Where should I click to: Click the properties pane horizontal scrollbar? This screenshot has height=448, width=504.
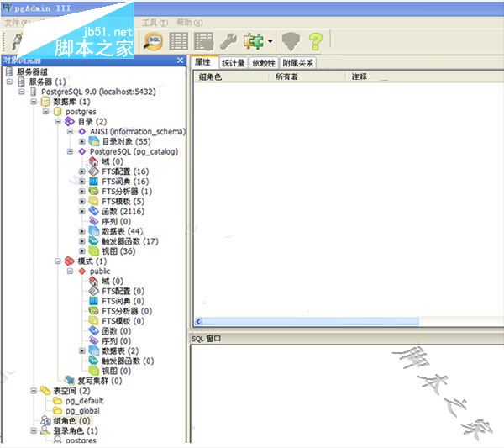tap(311, 321)
